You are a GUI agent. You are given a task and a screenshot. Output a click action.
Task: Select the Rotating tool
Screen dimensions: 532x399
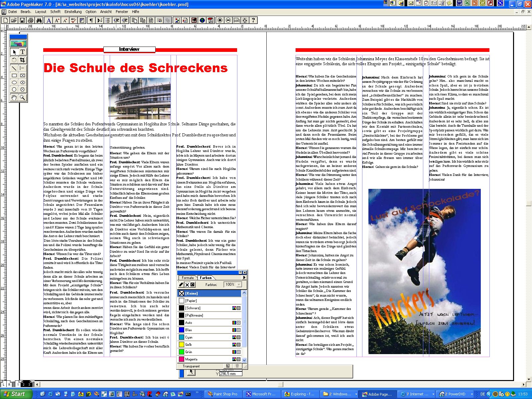coord(14,60)
